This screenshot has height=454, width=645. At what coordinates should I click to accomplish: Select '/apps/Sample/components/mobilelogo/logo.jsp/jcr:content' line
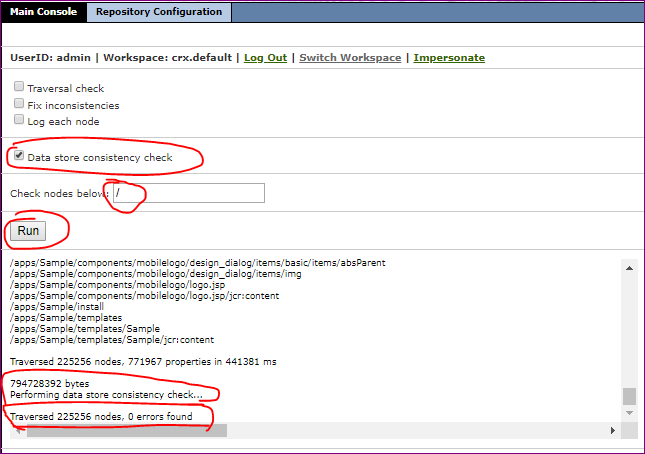point(144,296)
